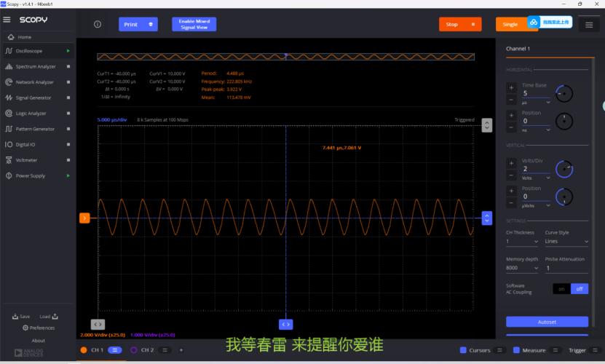Image resolution: width=605 pixels, height=364 pixels.
Task: Click the grey horizontal cursor handle at bottom left
Action: pos(98,324)
